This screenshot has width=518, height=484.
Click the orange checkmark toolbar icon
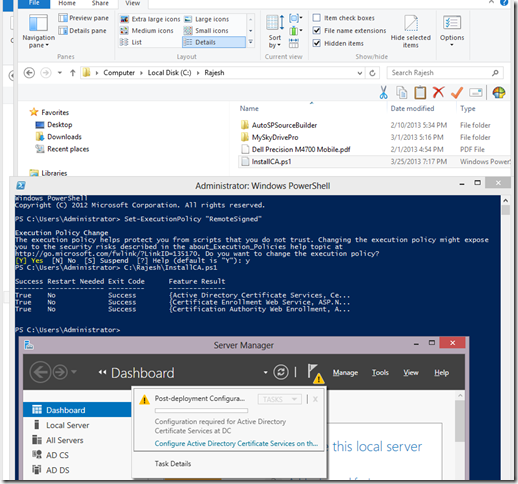click(x=457, y=93)
